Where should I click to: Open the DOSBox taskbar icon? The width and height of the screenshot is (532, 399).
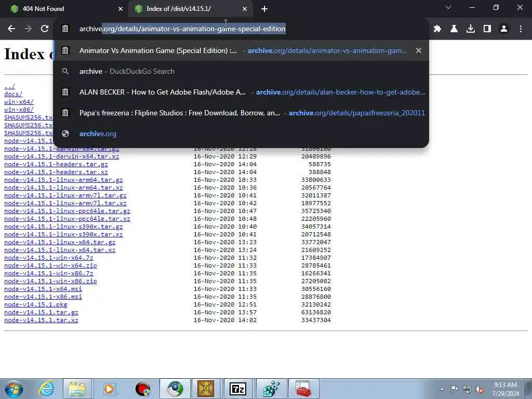(x=206, y=389)
